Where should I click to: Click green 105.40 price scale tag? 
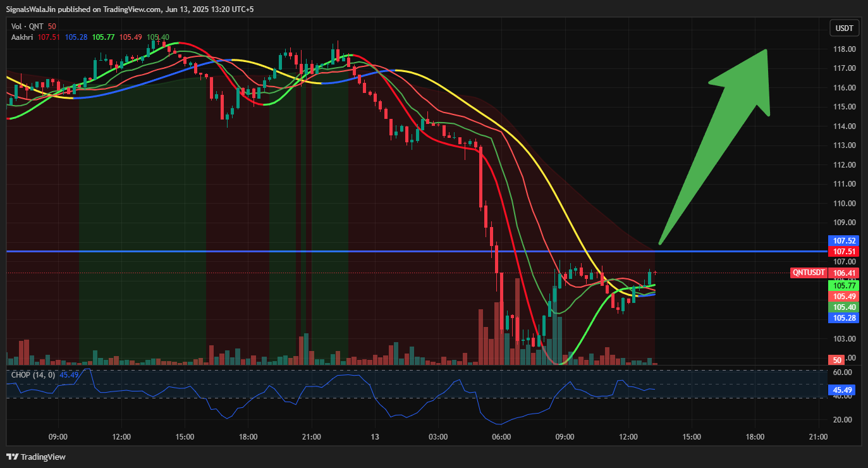845,307
